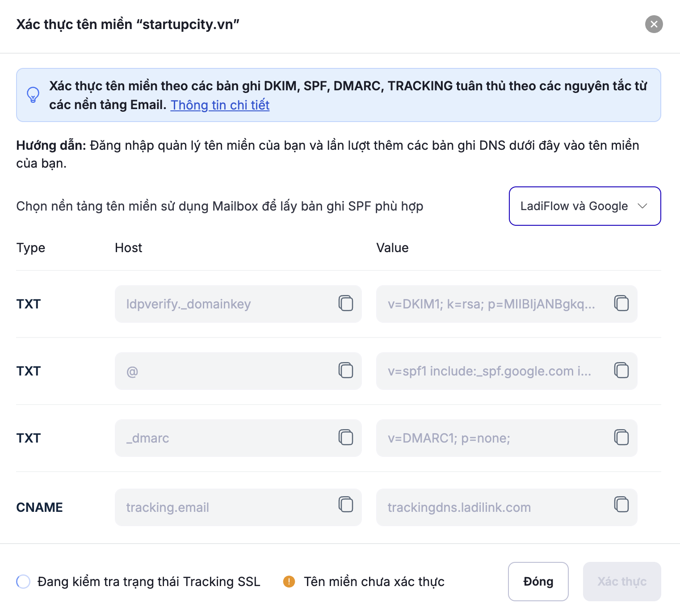The width and height of the screenshot is (680, 616).
Task: Copy the @ host for SPF record
Action: click(x=346, y=370)
